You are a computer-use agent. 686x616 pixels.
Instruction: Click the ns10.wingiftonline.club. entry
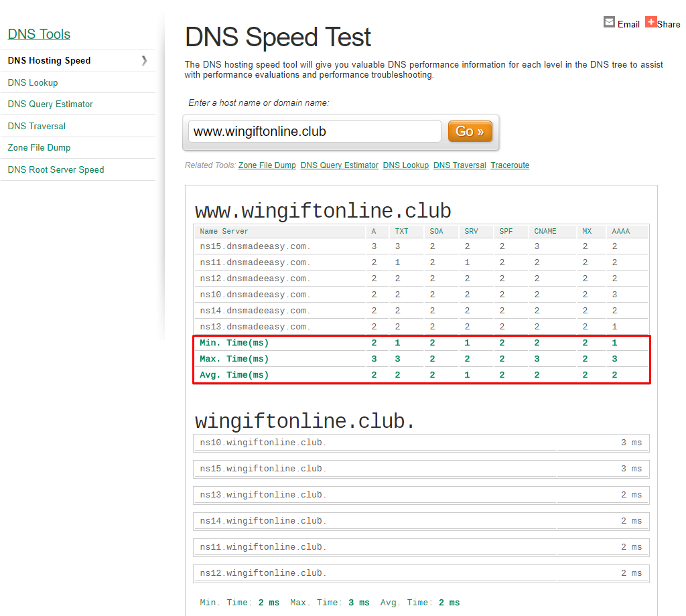421,443
